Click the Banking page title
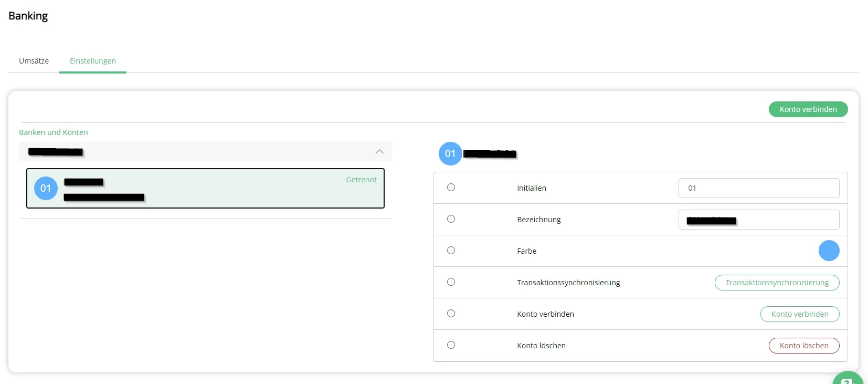Viewport: 868px width, 384px height. tap(28, 16)
